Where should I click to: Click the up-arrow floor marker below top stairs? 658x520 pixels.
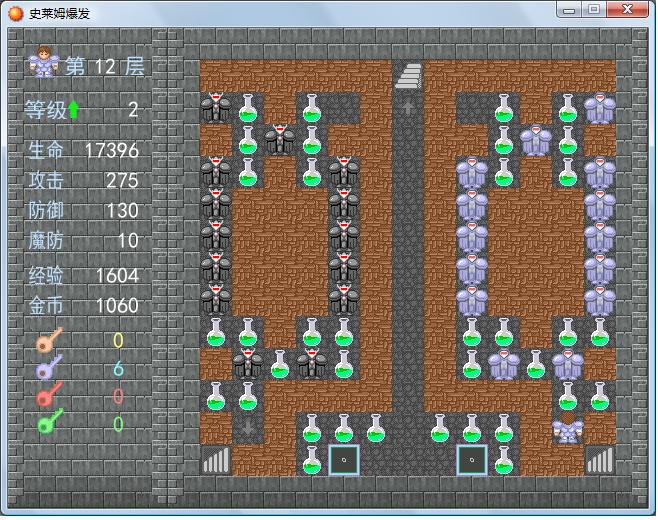[408, 107]
